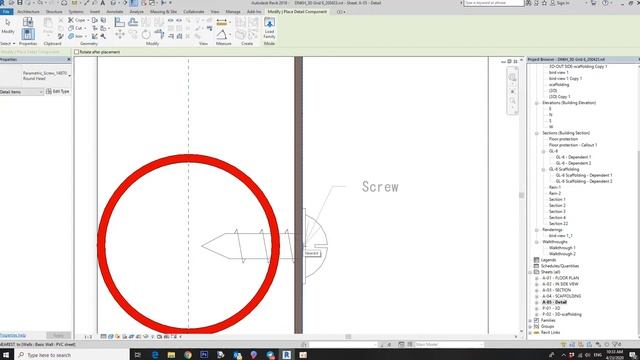Open the Detail Items filter dropdown

pos(22,92)
